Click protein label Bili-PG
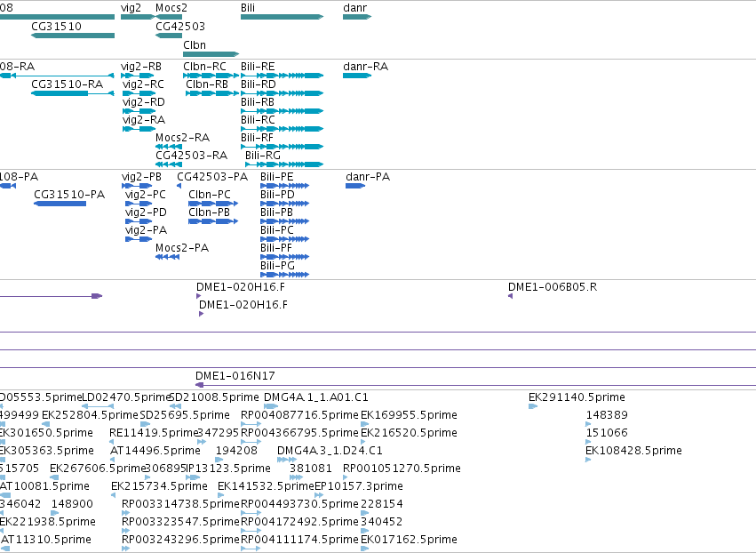The height and width of the screenshot is (553, 756). 277,267
